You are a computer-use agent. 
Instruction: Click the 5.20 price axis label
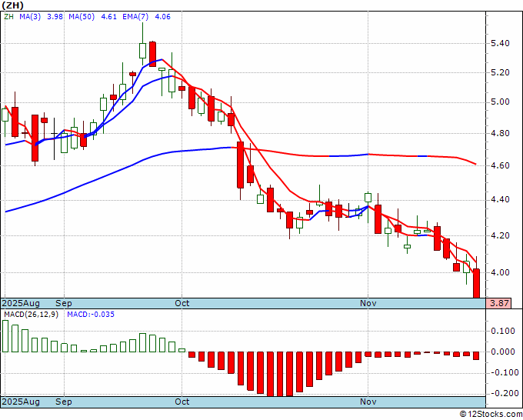click(x=500, y=72)
